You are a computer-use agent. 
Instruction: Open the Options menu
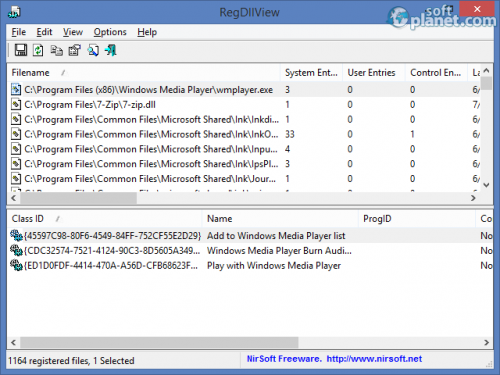pyautogui.click(x=110, y=32)
